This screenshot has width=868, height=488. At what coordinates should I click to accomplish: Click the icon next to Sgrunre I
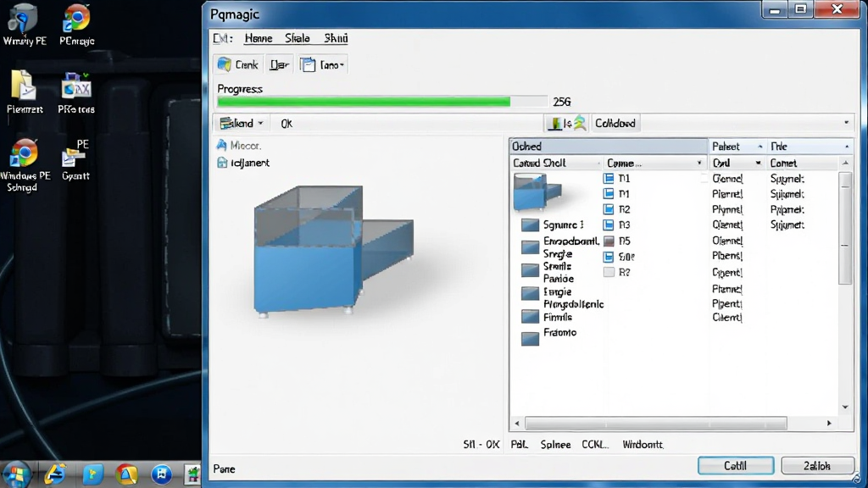click(530, 225)
